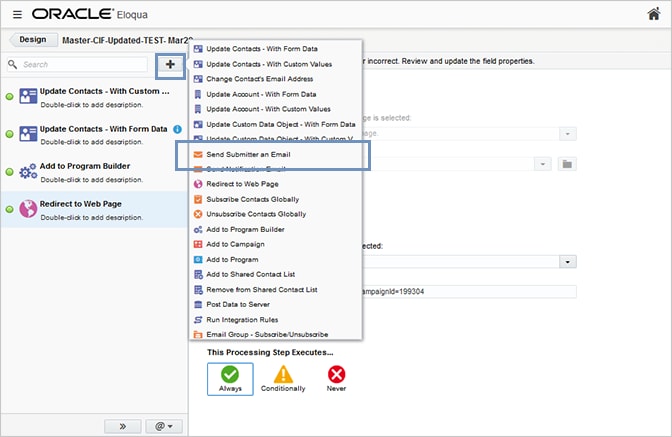
Task: Click the green status dot of Add to Program Builder step
Action: (9, 172)
